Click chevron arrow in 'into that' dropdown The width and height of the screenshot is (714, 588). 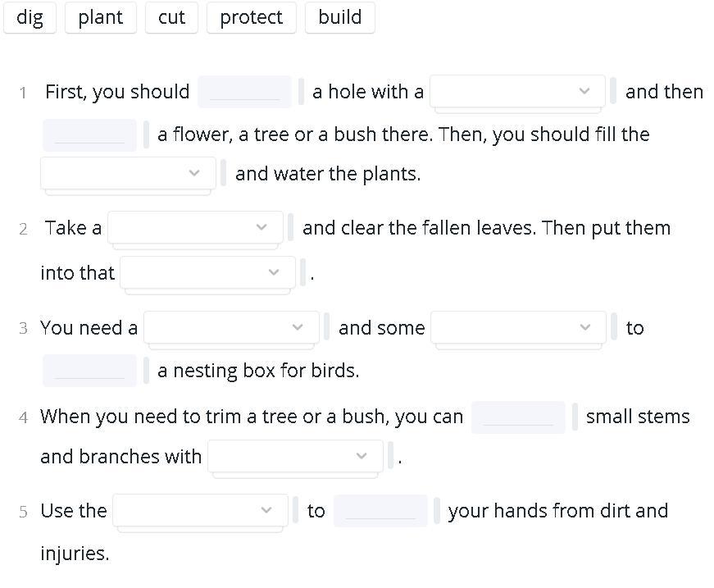[274, 272]
